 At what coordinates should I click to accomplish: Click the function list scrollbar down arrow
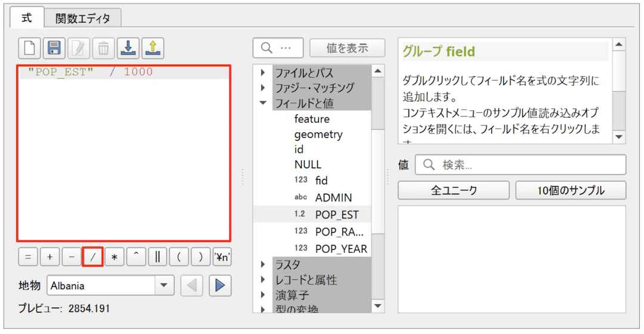tap(378, 306)
